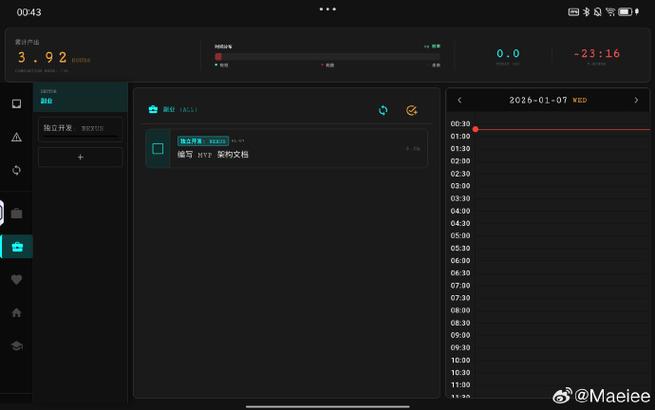Click the 3.92 cumulative output value
The width and height of the screenshot is (655, 410).
[42, 57]
